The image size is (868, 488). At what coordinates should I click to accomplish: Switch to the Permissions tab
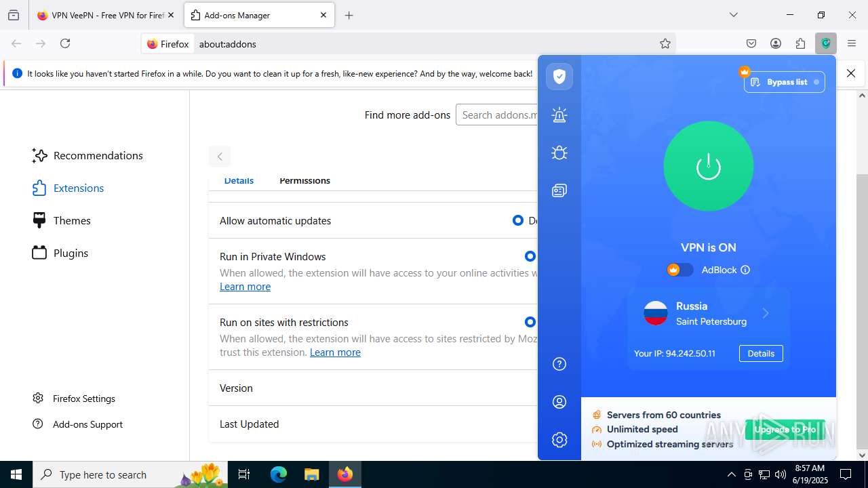[x=304, y=181]
